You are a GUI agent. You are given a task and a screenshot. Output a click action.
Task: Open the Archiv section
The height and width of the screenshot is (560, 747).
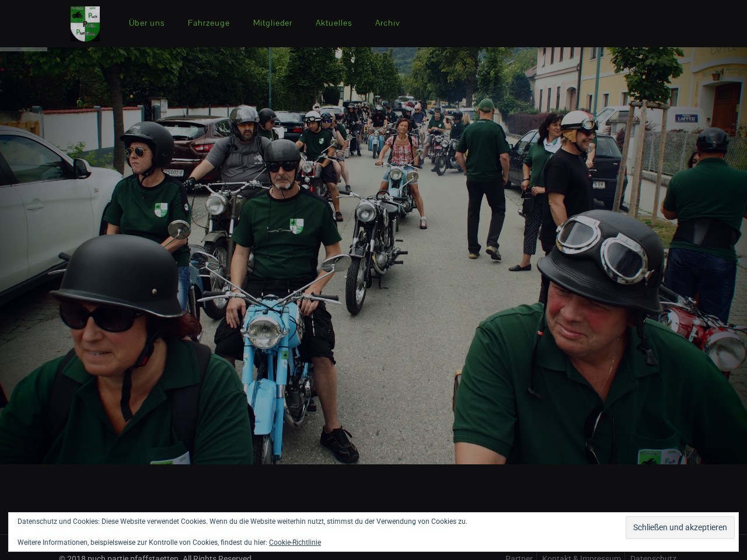[x=387, y=23]
